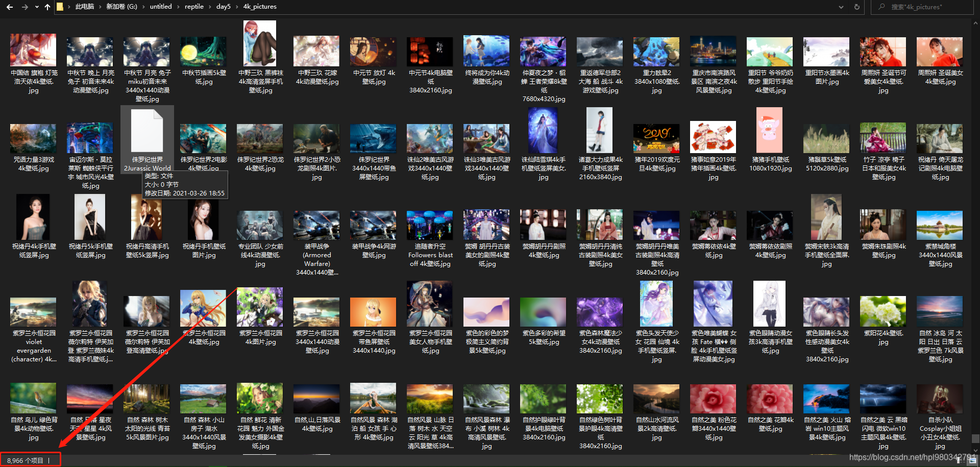Select 竹子 凉亭 椅子 日本和服美女 thumbnail
The height and width of the screenshot is (467, 980).
click(x=883, y=138)
